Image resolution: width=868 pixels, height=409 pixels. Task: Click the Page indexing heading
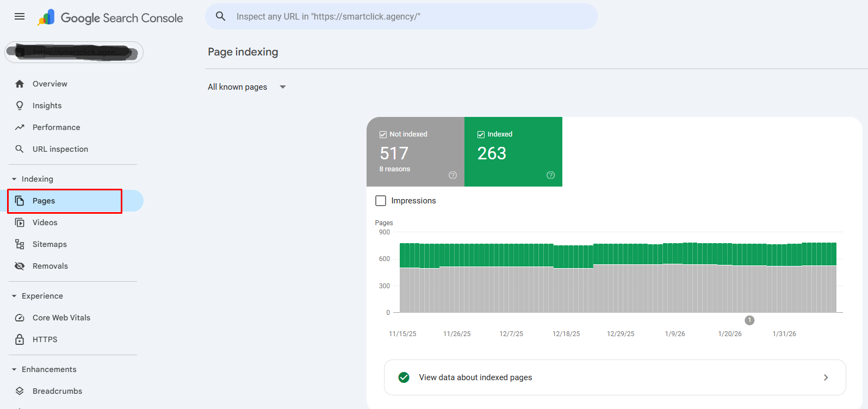pos(243,52)
